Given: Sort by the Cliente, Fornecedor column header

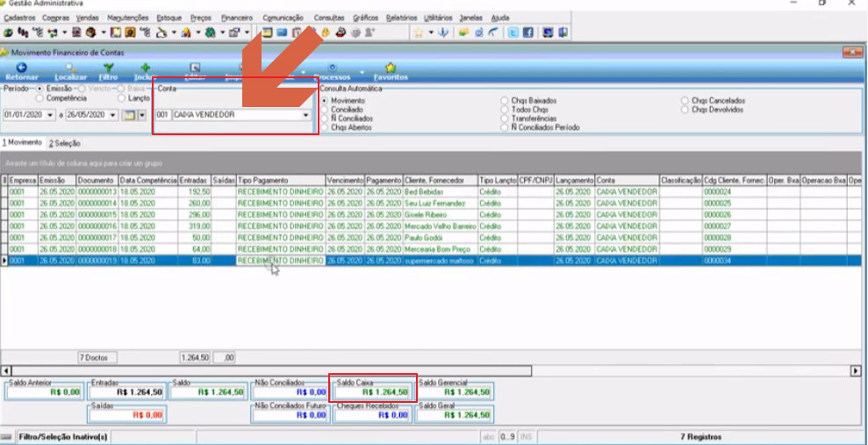Looking at the screenshot, I should tap(440, 181).
